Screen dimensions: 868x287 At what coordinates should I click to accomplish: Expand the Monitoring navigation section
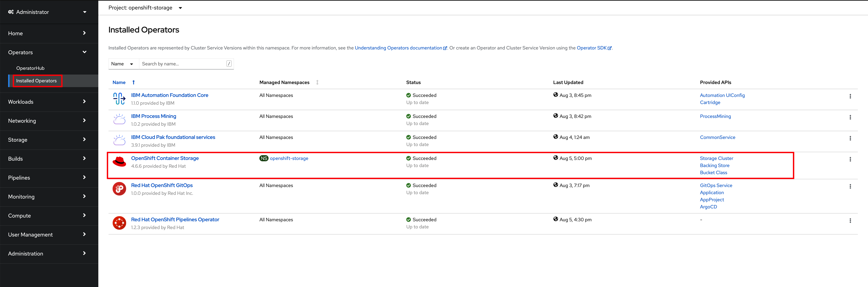point(49,197)
